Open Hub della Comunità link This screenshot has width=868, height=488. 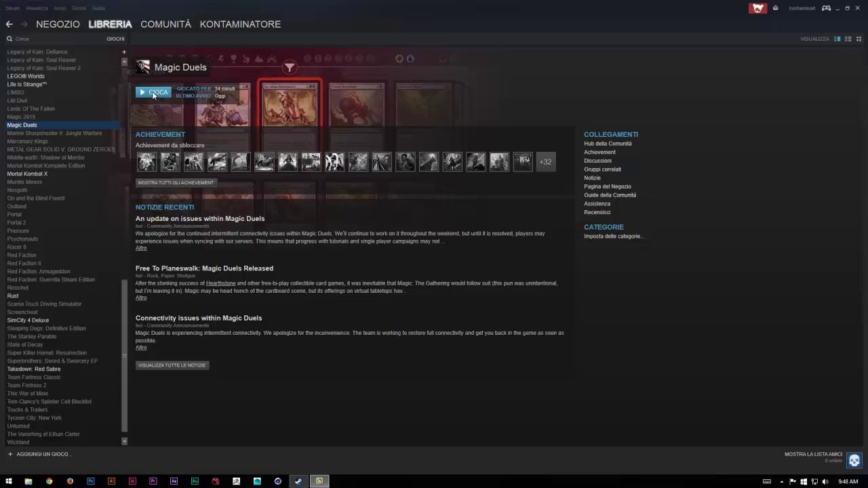coord(608,144)
